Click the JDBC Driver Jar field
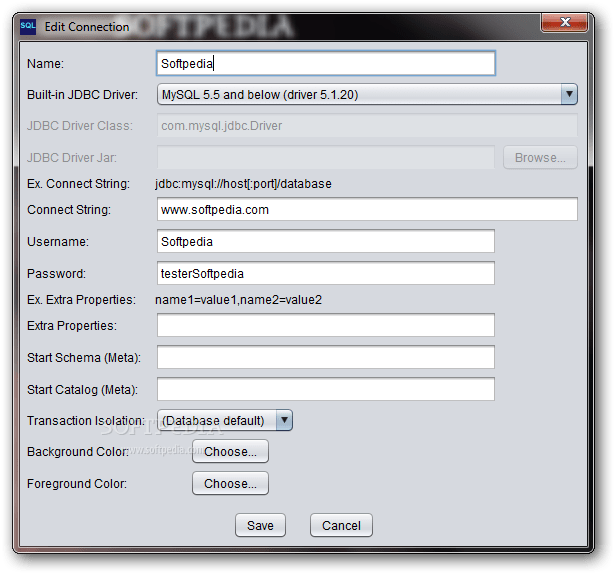This screenshot has height=574, width=615. pos(326,157)
